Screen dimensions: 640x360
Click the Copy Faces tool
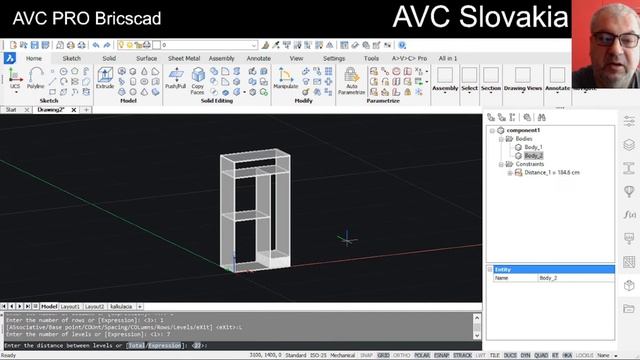click(x=198, y=81)
